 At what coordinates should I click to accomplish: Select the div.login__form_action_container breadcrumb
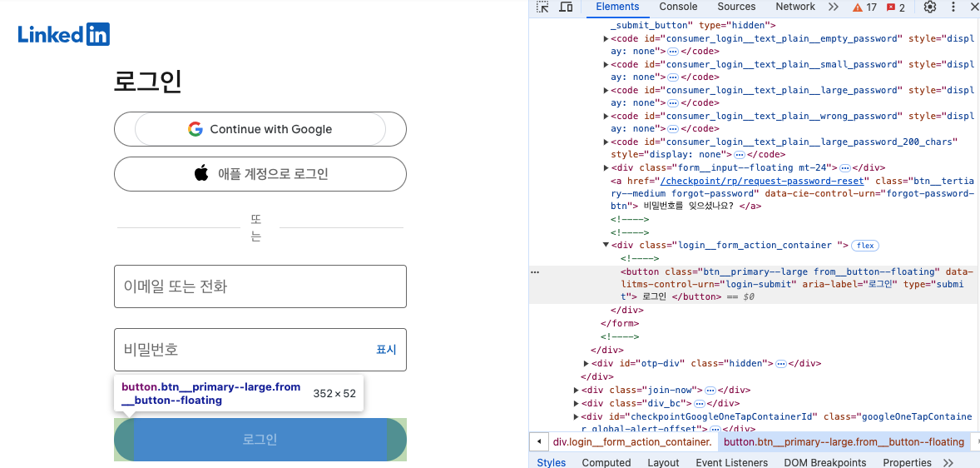pos(632,441)
